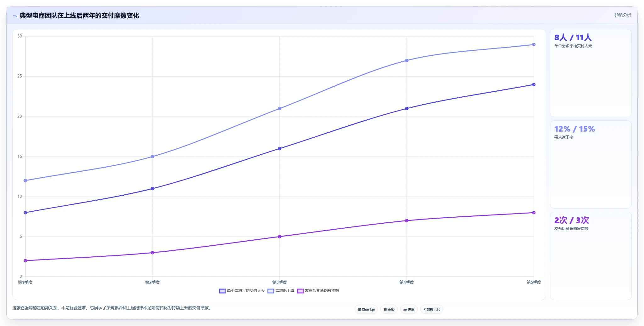The width and height of the screenshot is (644, 326).
Task: Select 交付人天 data point at 第4季度
Action: 406,109
